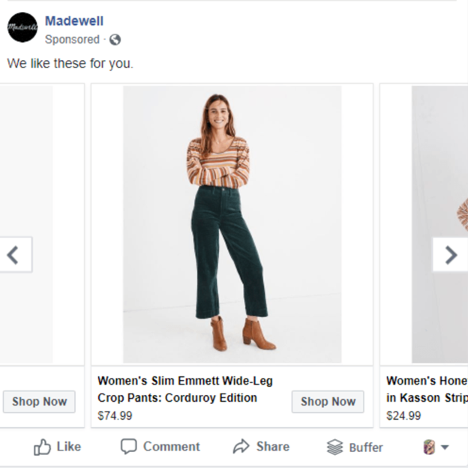
Task: Click the $74.99 price text
Action: click(x=115, y=415)
